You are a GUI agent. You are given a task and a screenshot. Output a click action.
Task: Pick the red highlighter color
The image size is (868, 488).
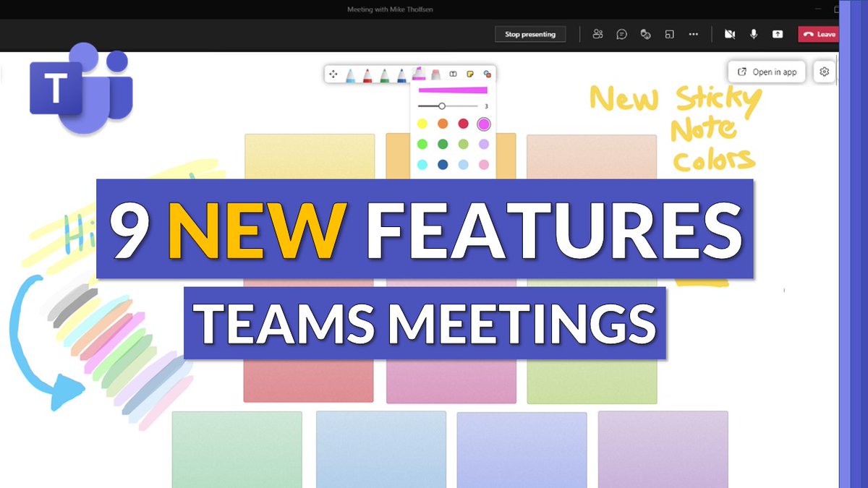pos(464,124)
